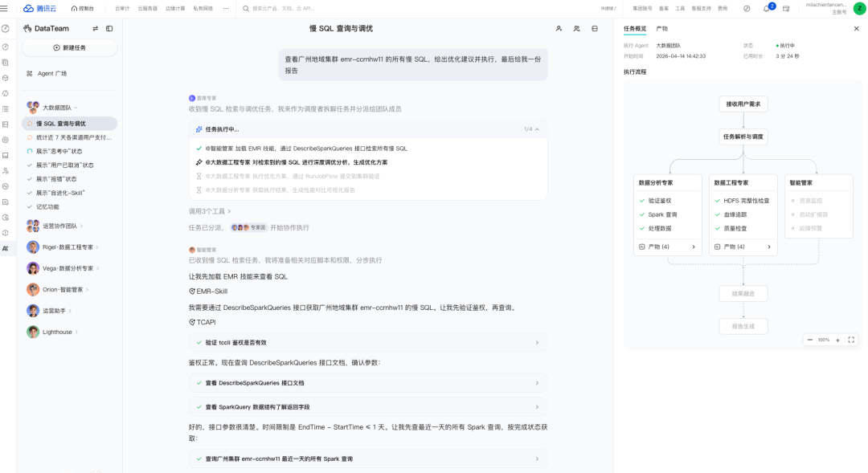Expand the 运营助手 agent
The image size is (868, 473).
point(70,310)
